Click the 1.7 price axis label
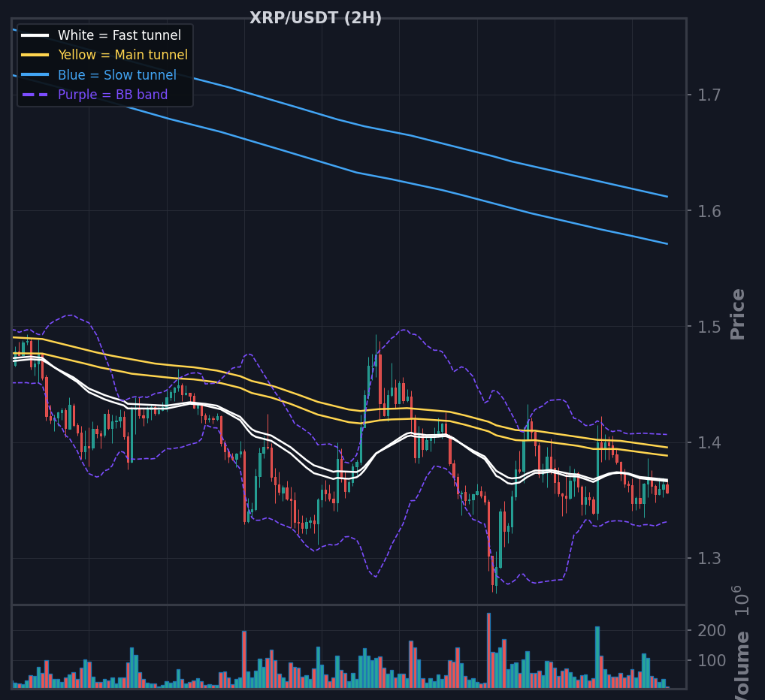This screenshot has width=765, height=700. click(x=709, y=95)
